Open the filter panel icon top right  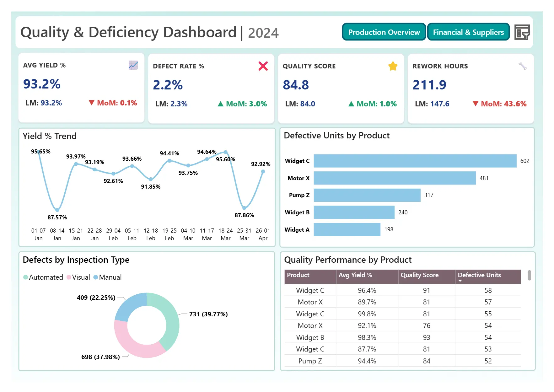(x=522, y=32)
